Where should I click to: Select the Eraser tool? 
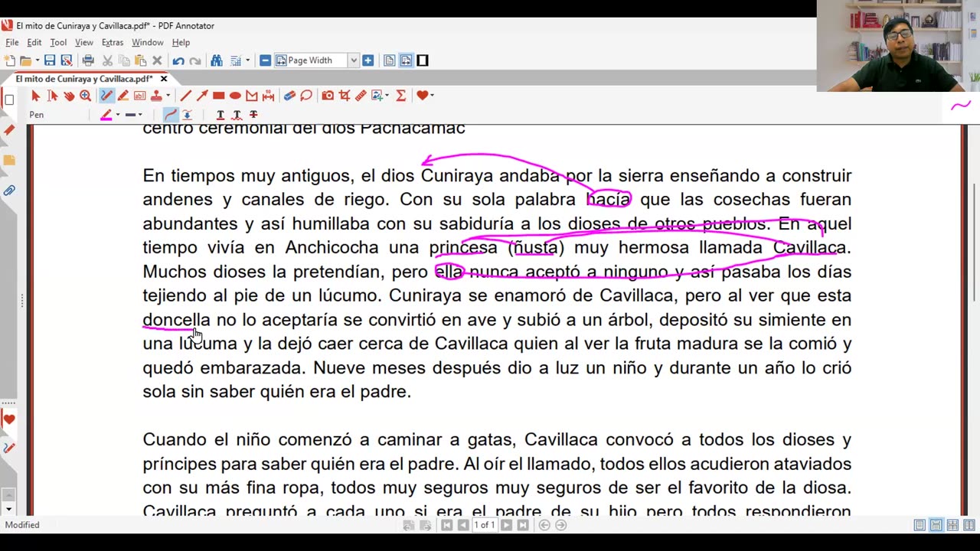pyautogui.click(x=289, y=96)
